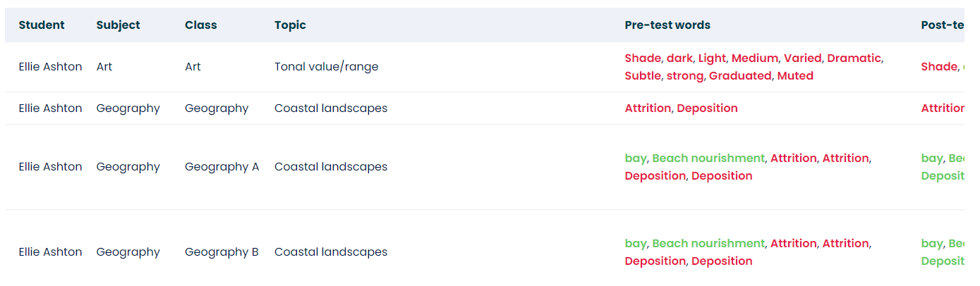Click the Student column header
980x286 pixels.
click(x=42, y=25)
